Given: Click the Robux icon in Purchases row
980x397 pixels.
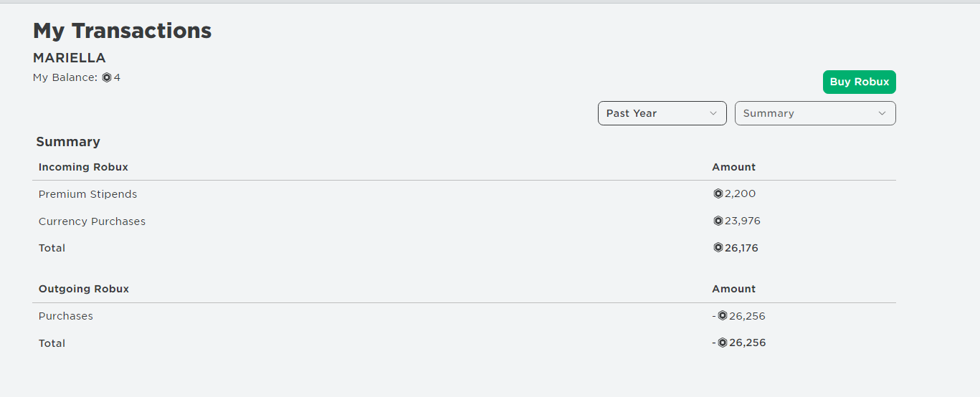Looking at the screenshot, I should tap(723, 316).
